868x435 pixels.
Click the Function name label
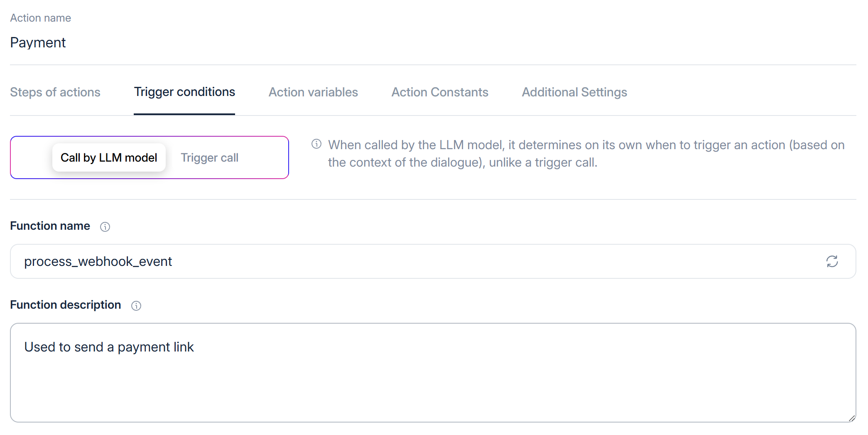click(50, 226)
